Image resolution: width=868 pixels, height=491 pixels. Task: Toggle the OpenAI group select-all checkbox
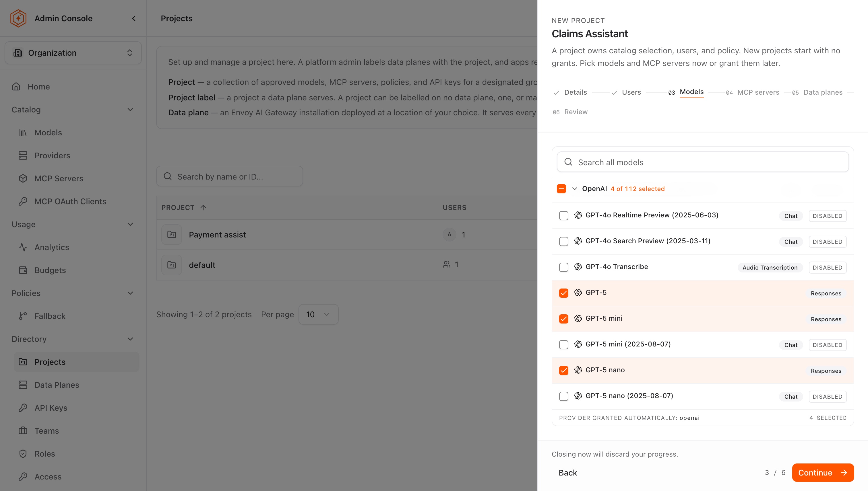[561, 188]
